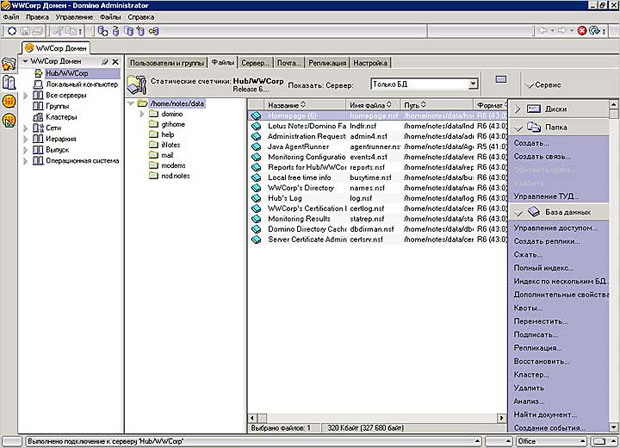Select WWCorp's Directory database row

[x=378, y=188]
